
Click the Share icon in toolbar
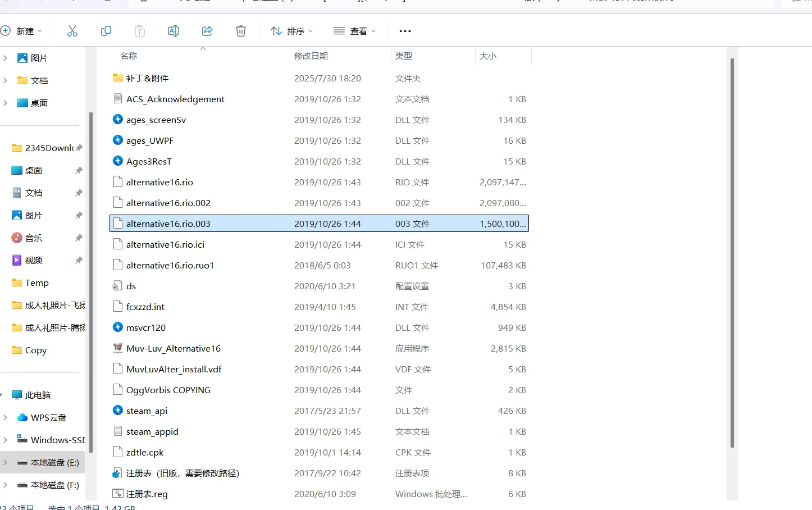pos(207,31)
